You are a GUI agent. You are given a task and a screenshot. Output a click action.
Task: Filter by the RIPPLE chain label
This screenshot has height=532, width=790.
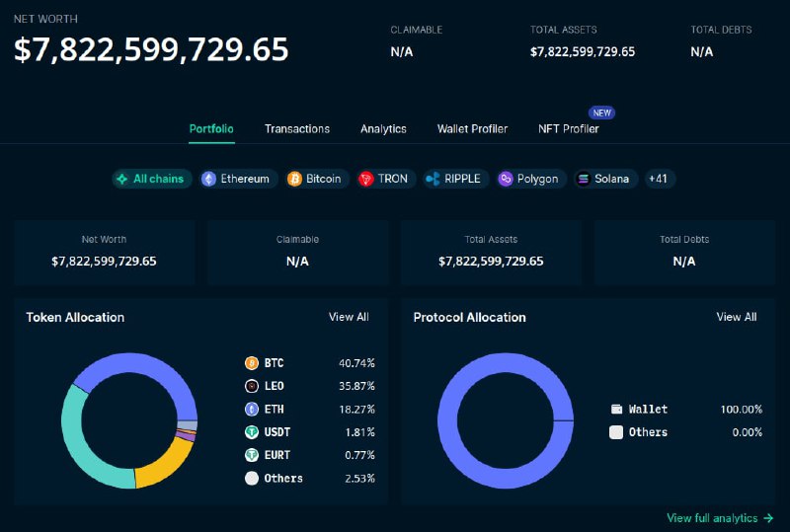[462, 179]
